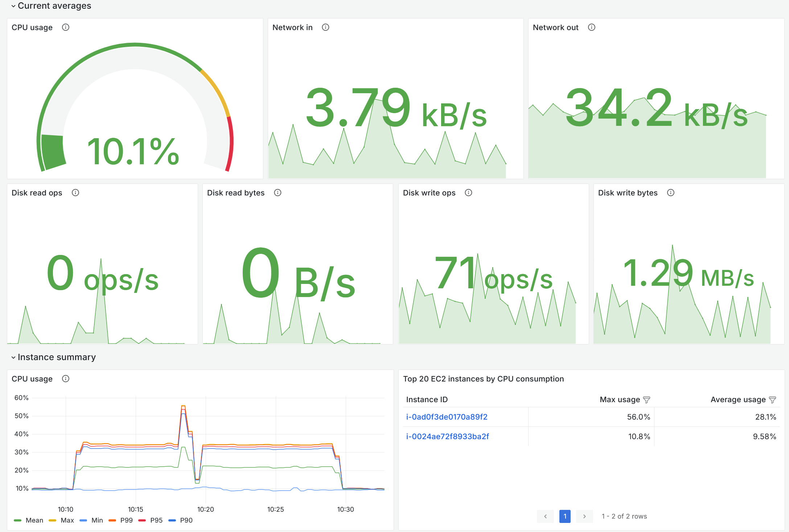Open the Average usage column filter
789x532 pixels.
pos(772,399)
